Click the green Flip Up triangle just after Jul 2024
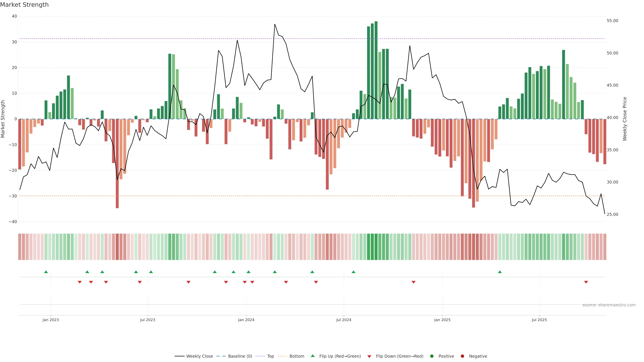The image size is (644, 362). click(354, 272)
